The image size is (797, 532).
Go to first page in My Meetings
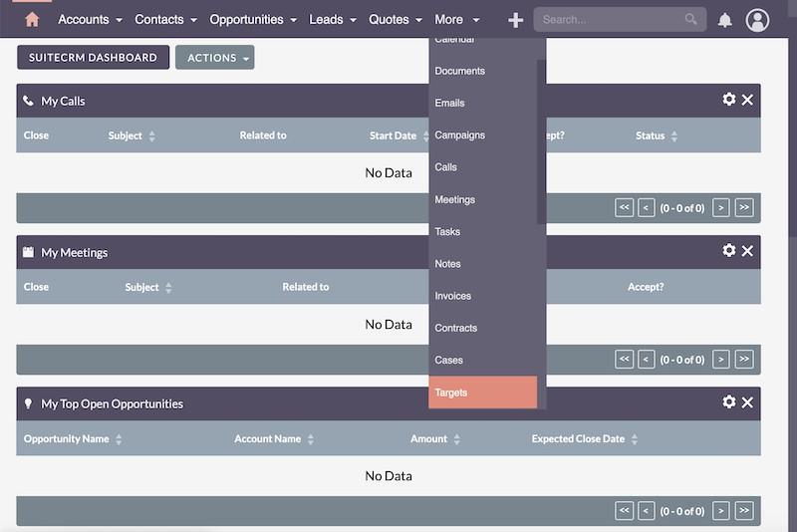[625, 360]
